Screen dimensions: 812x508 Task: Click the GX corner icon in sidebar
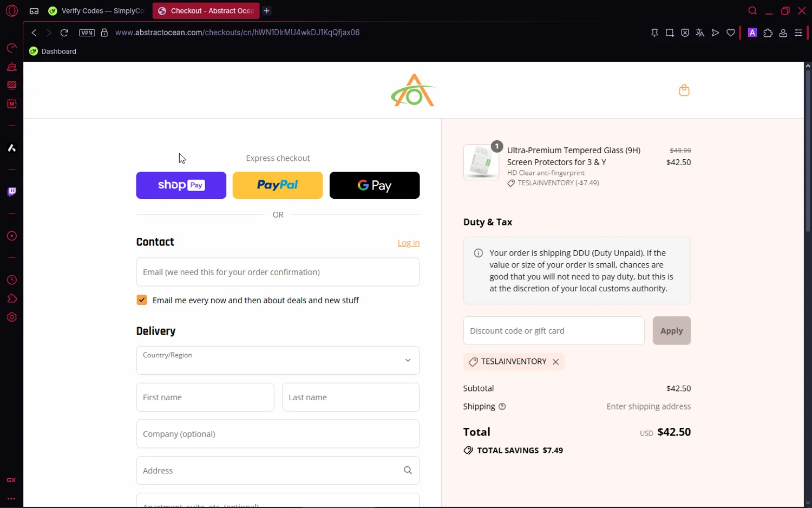click(x=11, y=480)
